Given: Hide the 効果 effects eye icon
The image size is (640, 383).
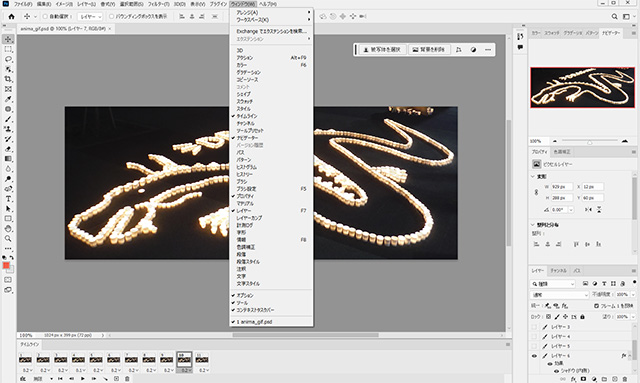Looking at the screenshot, I should pyautogui.click(x=550, y=363).
